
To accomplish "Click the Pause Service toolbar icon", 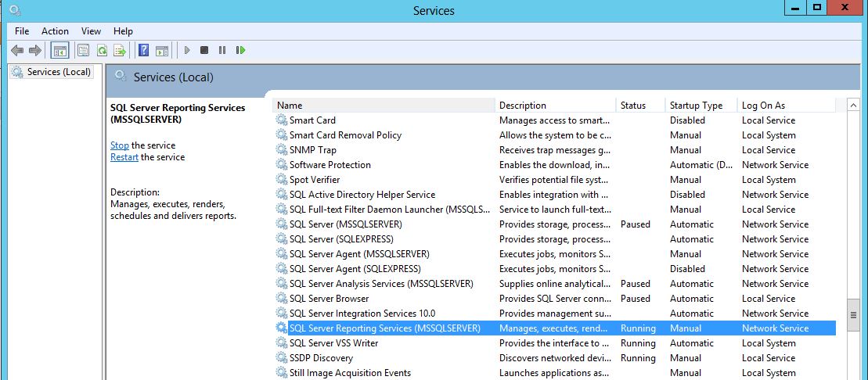I will [222, 50].
